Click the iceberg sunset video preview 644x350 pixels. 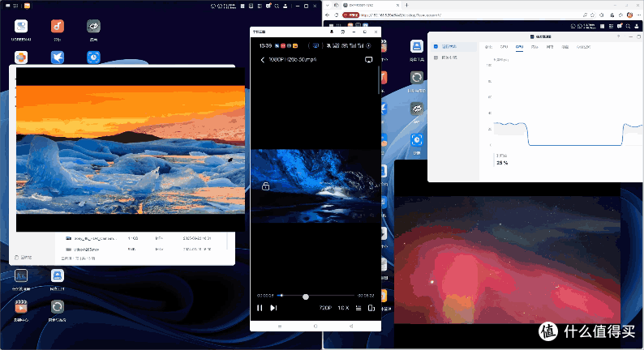coord(131,149)
